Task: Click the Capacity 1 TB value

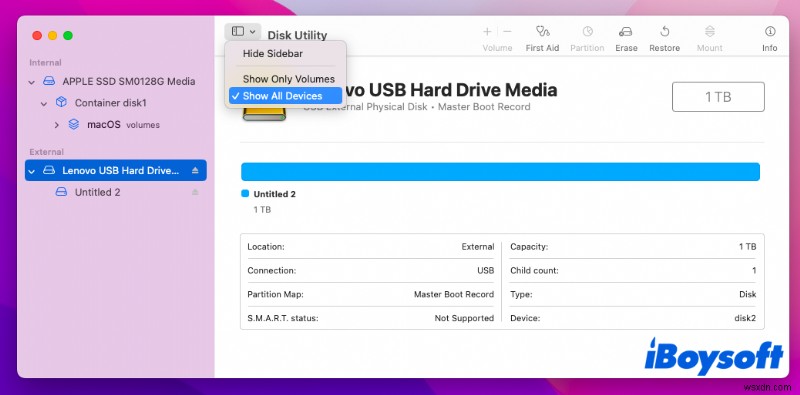Action: [747, 247]
